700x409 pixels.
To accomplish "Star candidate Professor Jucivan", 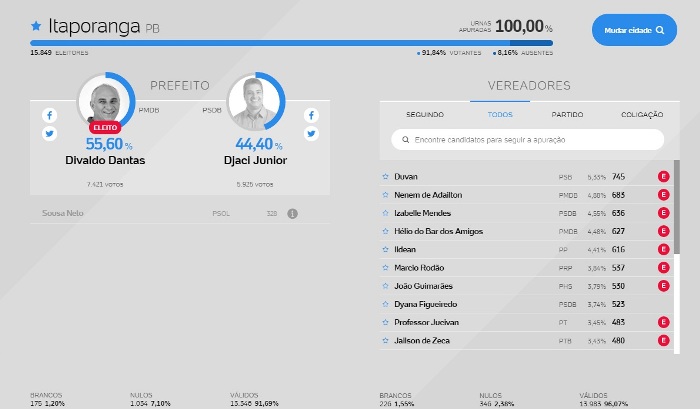I will (386, 322).
